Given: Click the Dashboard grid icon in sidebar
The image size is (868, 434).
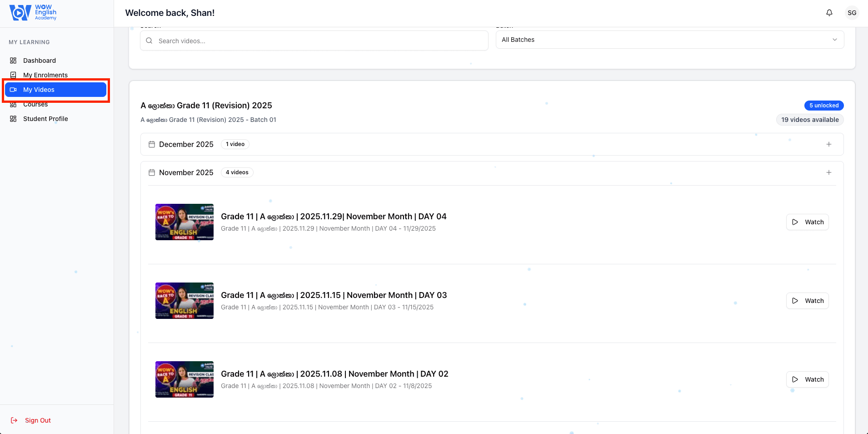Looking at the screenshot, I should tap(13, 61).
